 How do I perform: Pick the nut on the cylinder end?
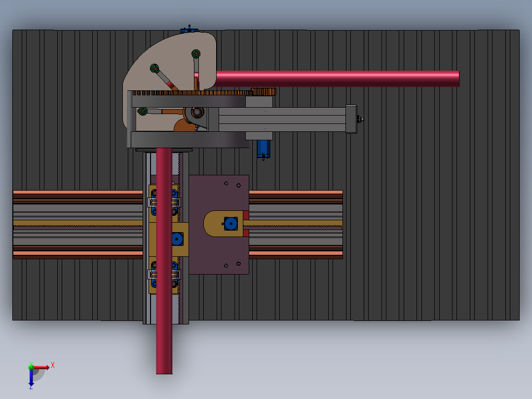click(360, 119)
